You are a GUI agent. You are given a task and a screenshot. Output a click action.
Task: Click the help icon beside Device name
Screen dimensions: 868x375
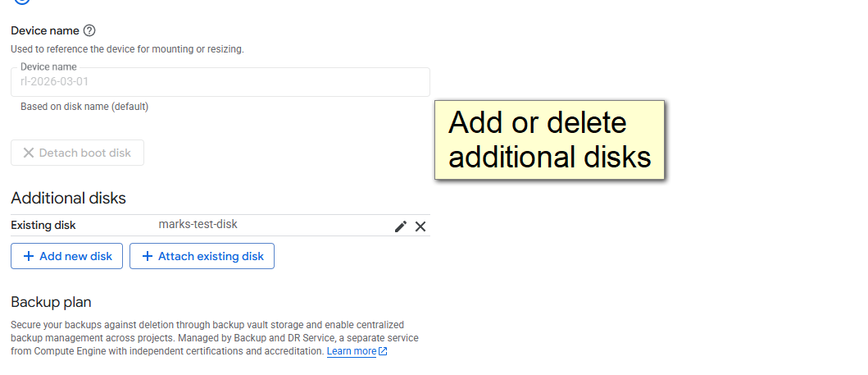pyautogui.click(x=89, y=30)
